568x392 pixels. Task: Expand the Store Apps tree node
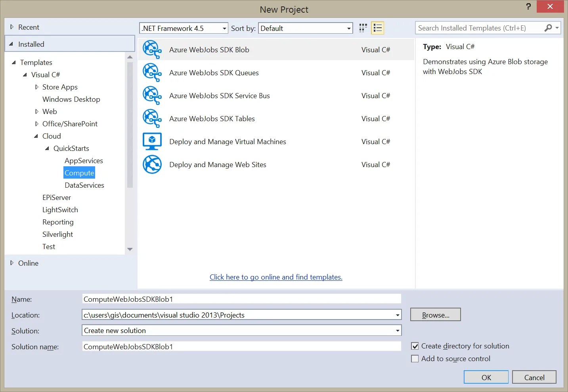point(37,87)
